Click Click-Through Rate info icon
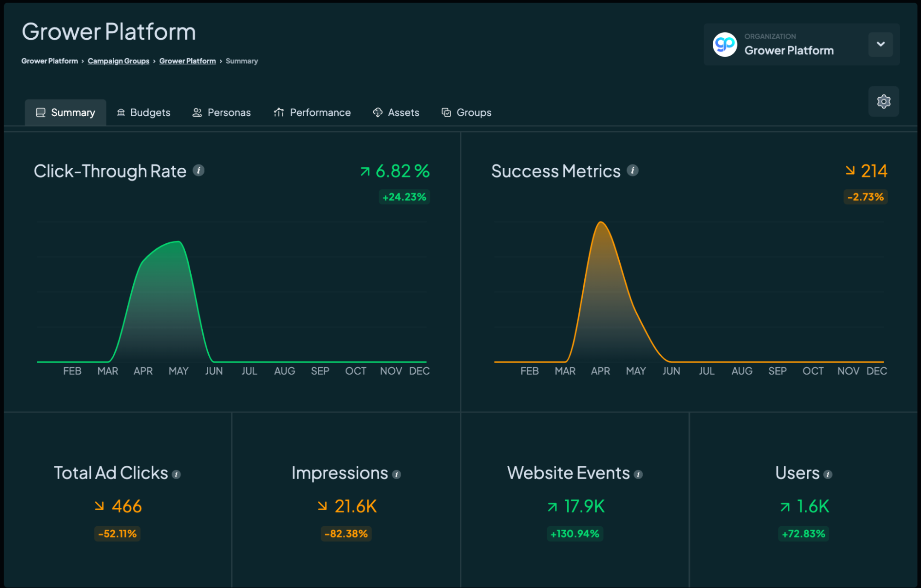 pyautogui.click(x=199, y=171)
